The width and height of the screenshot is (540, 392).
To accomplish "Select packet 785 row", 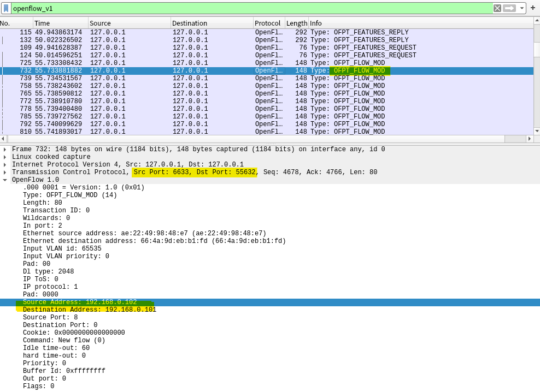I will coord(267,116).
